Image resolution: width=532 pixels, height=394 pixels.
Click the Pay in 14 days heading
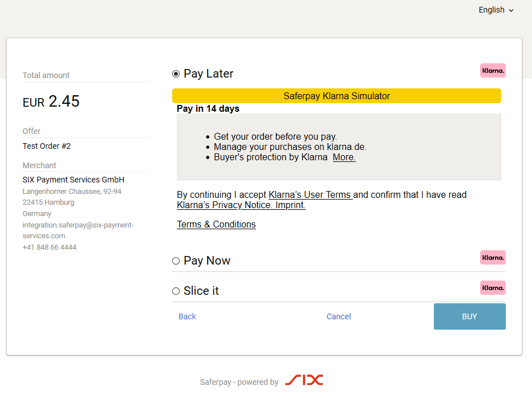(208, 108)
